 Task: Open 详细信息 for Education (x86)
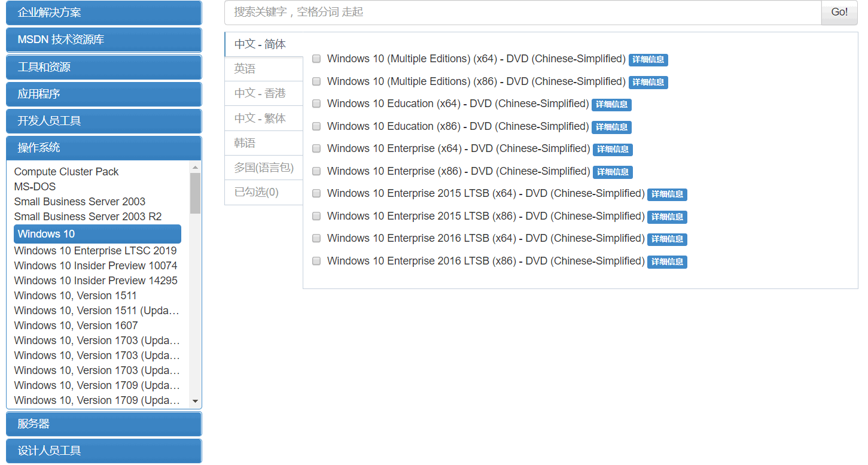coord(611,127)
